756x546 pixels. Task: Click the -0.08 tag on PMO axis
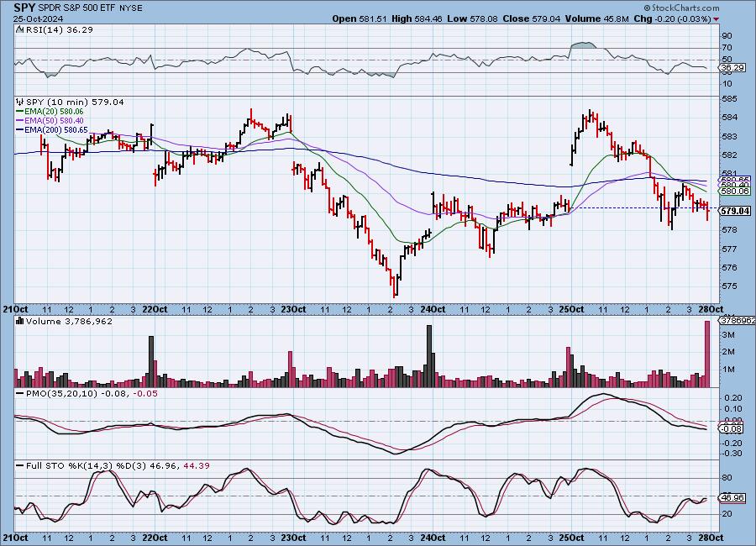(732, 428)
